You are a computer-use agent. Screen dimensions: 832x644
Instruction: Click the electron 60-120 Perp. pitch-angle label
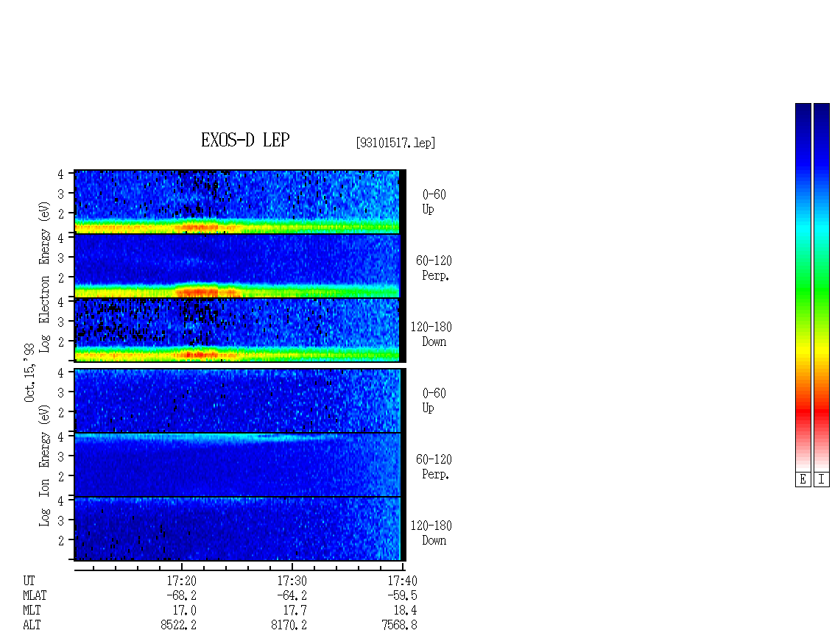click(x=434, y=268)
